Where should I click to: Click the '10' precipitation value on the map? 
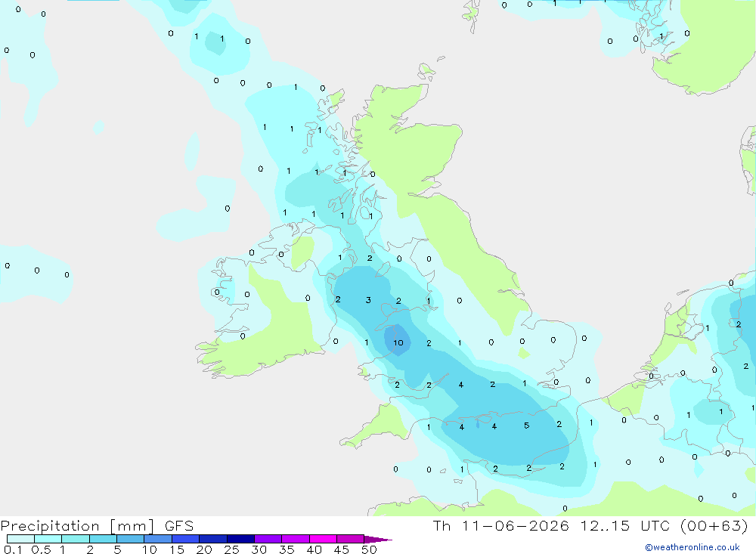[398, 343]
